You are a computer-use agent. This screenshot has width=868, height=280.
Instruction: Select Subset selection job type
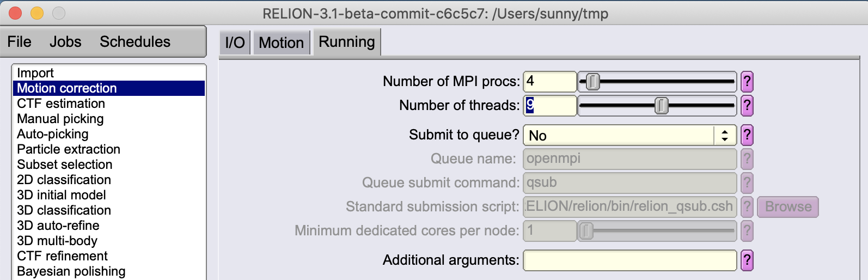[x=109, y=165]
